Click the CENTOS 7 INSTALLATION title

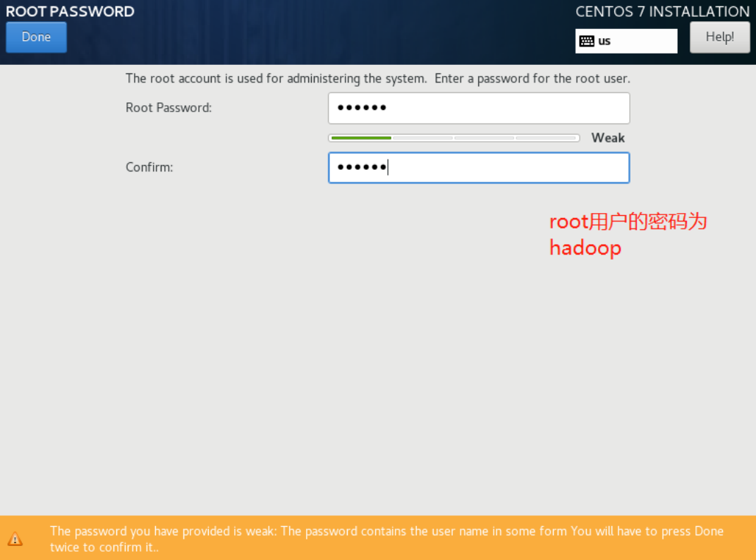(x=662, y=11)
